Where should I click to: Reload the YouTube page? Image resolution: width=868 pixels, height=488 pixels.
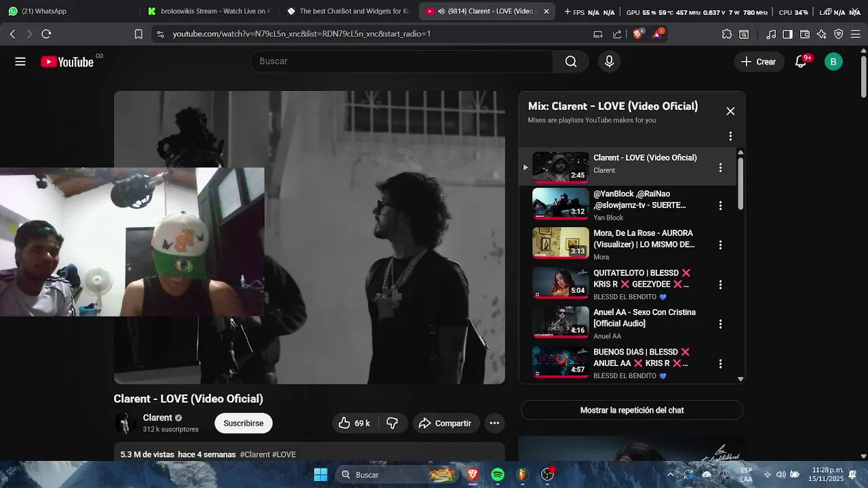click(x=46, y=34)
